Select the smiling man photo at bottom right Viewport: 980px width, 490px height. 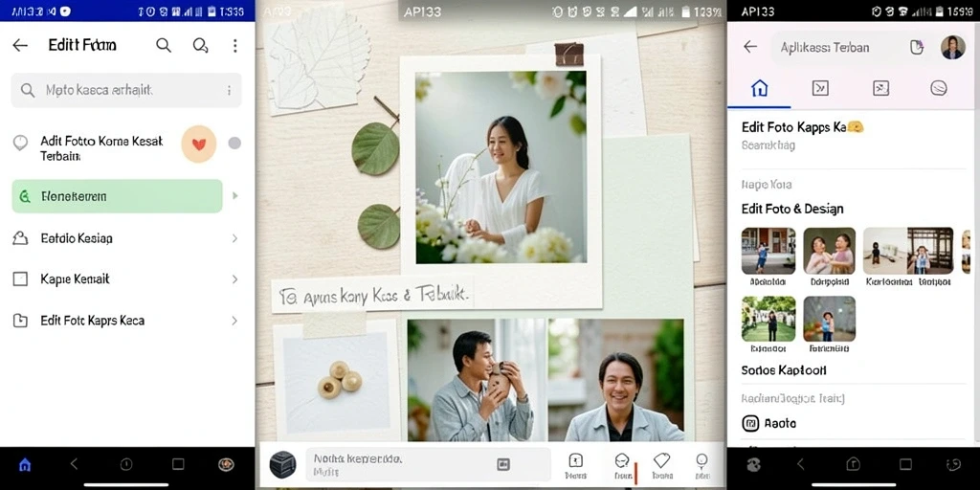615,380
